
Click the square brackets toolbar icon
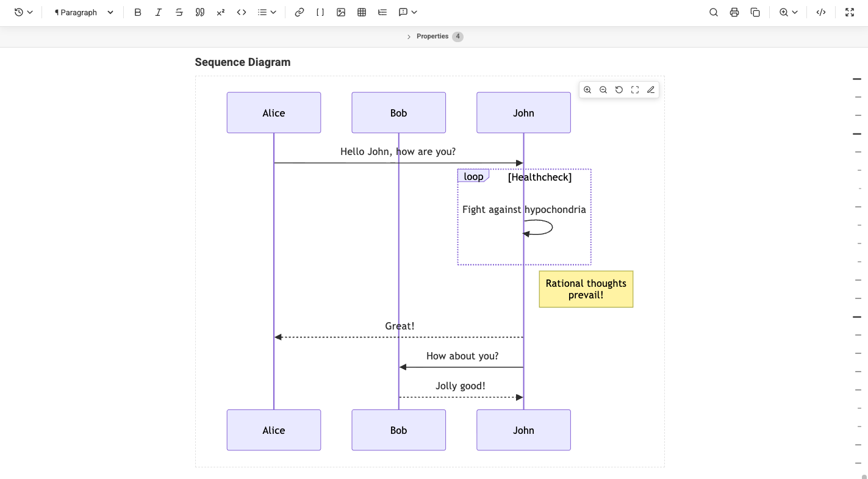pyautogui.click(x=320, y=12)
